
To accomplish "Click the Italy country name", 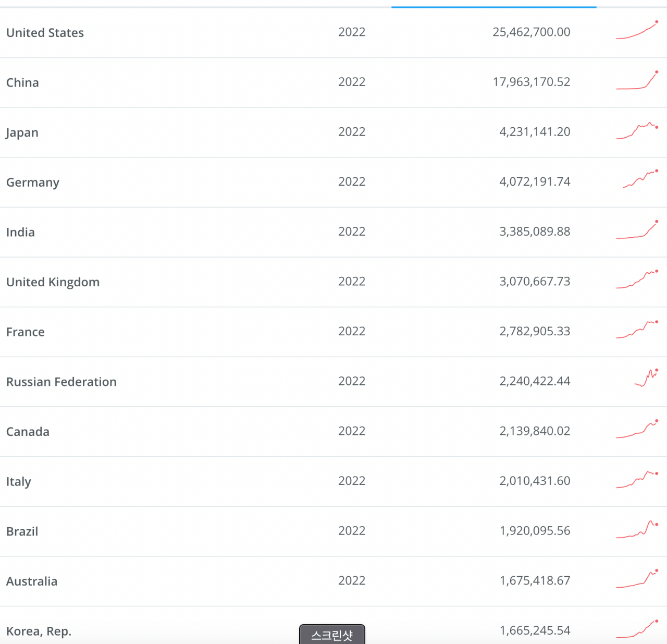I will [x=19, y=482].
